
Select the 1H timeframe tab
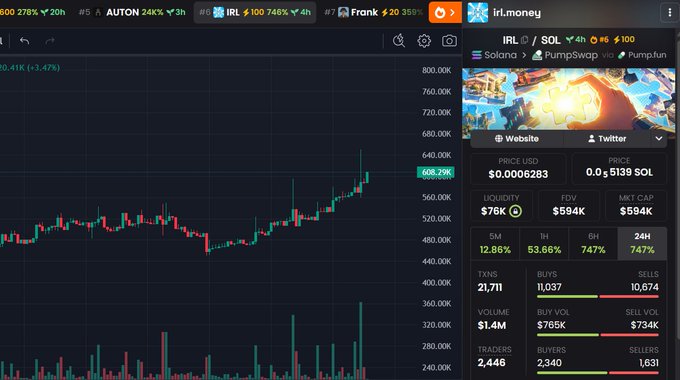tap(544, 243)
